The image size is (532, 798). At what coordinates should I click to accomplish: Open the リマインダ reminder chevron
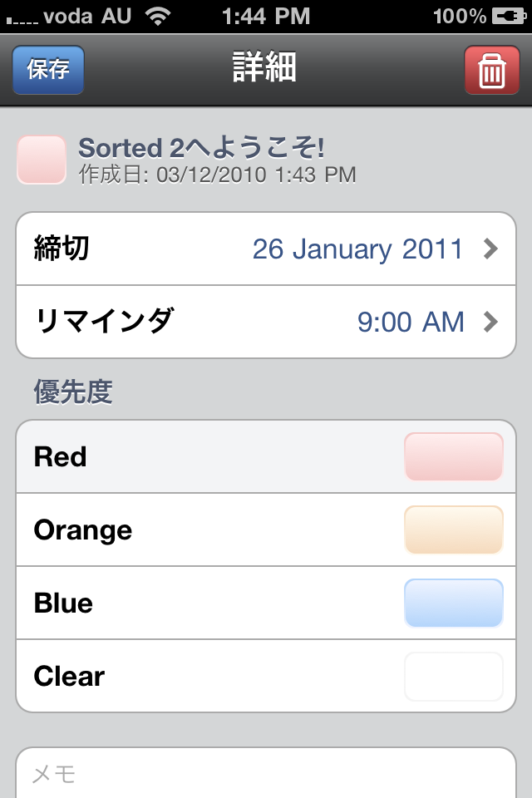click(490, 322)
